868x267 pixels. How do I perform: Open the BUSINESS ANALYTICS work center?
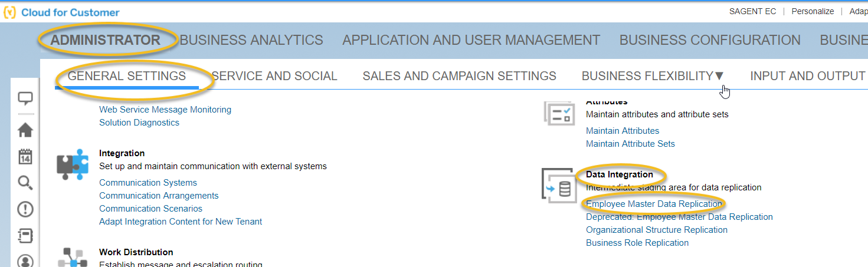click(x=251, y=40)
